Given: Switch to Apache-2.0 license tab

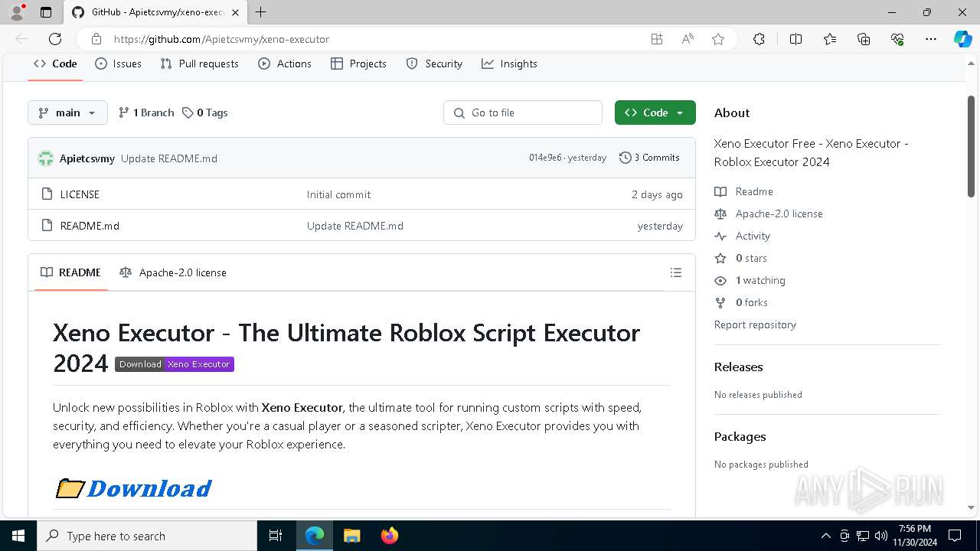Looking at the screenshot, I should [173, 272].
